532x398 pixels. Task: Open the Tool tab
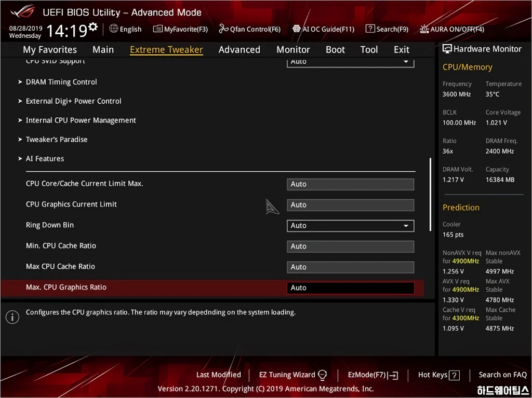click(x=369, y=49)
